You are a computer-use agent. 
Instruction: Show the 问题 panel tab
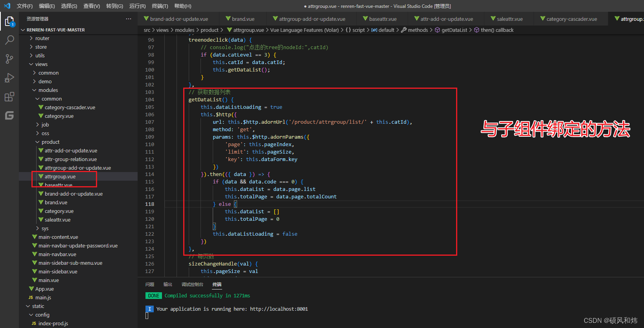pos(150,284)
